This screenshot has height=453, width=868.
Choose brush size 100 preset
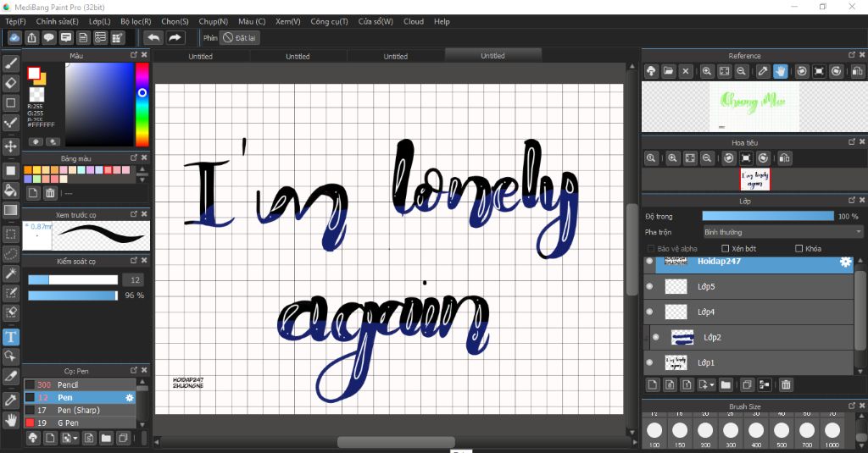pyautogui.click(x=654, y=432)
